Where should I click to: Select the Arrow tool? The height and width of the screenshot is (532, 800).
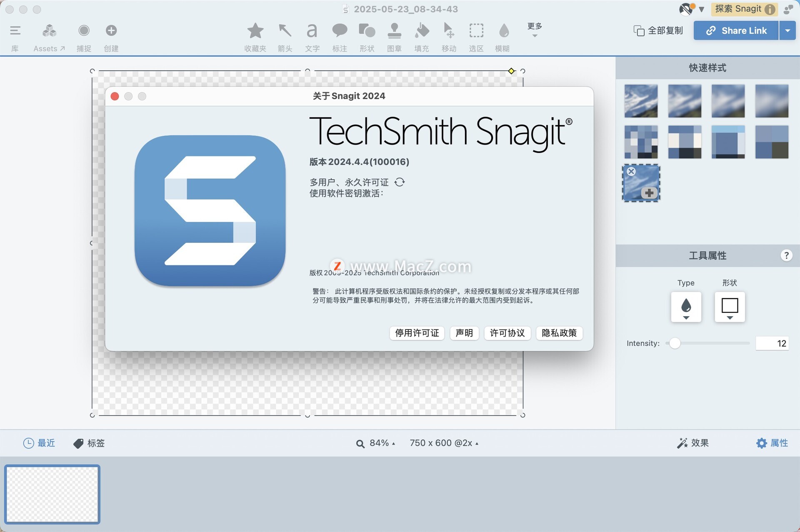coord(285,30)
